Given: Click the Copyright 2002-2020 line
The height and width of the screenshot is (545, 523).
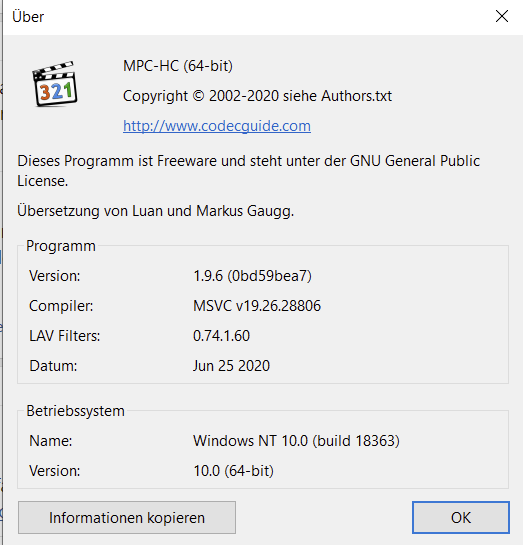Looking at the screenshot, I should 257,96.
